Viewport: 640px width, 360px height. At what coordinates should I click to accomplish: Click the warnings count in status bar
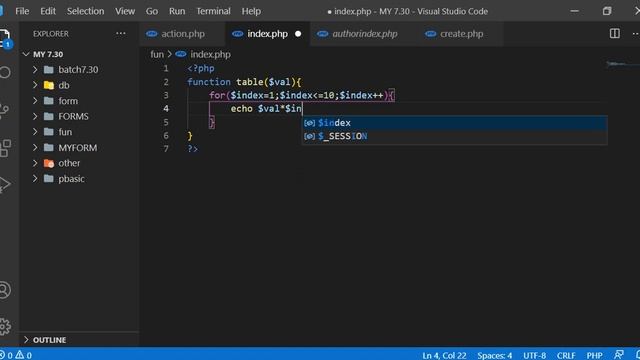pyautogui.click(x=23, y=355)
